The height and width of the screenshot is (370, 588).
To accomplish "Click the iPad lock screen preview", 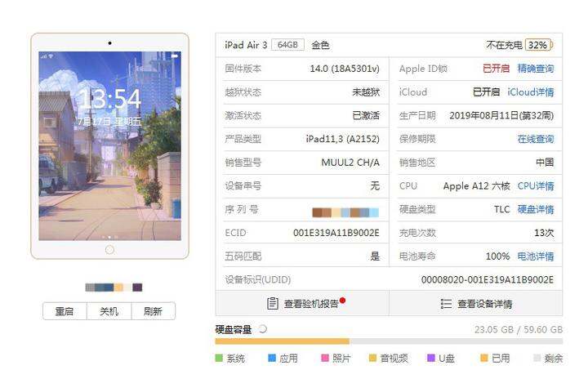I will 109,146.
